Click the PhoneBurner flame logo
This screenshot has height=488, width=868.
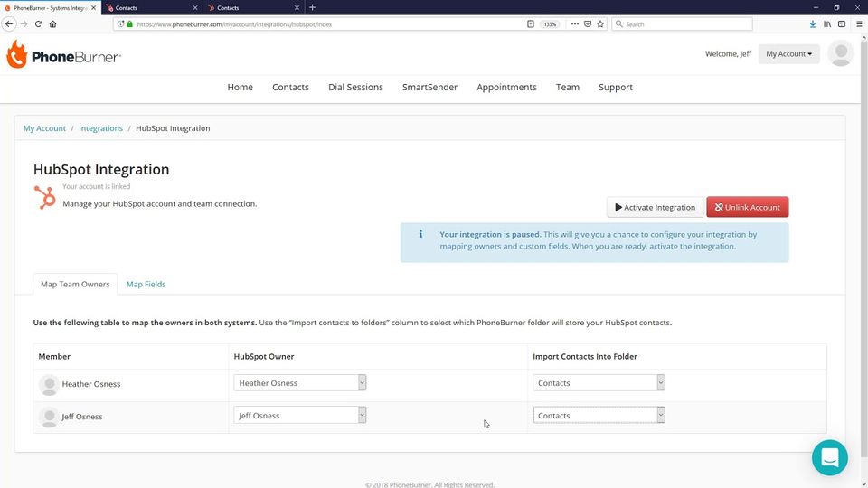coord(16,54)
